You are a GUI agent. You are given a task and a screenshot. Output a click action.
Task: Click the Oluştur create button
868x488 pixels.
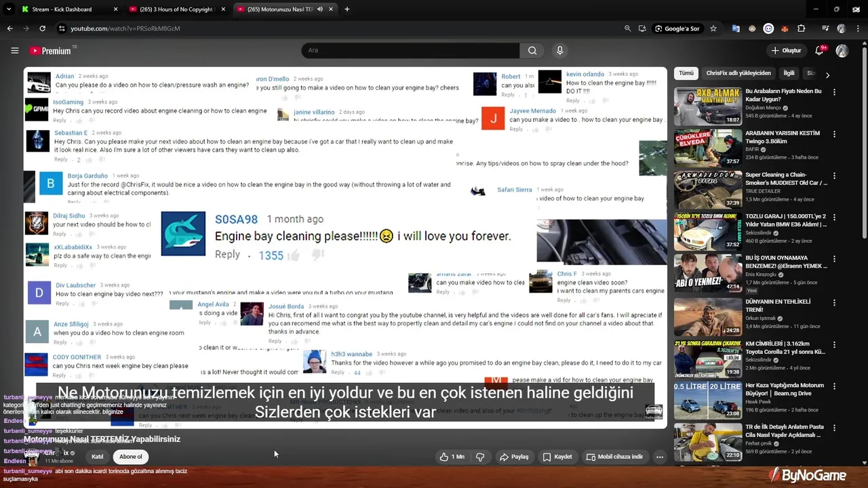tap(787, 50)
